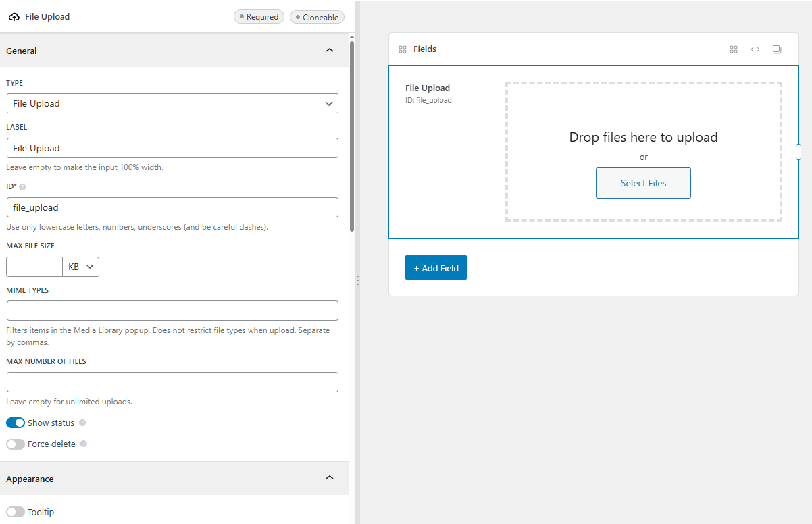Viewport: 812px width, 524px height.
Task: Enable the Tooltip toggle
Action: click(x=15, y=512)
